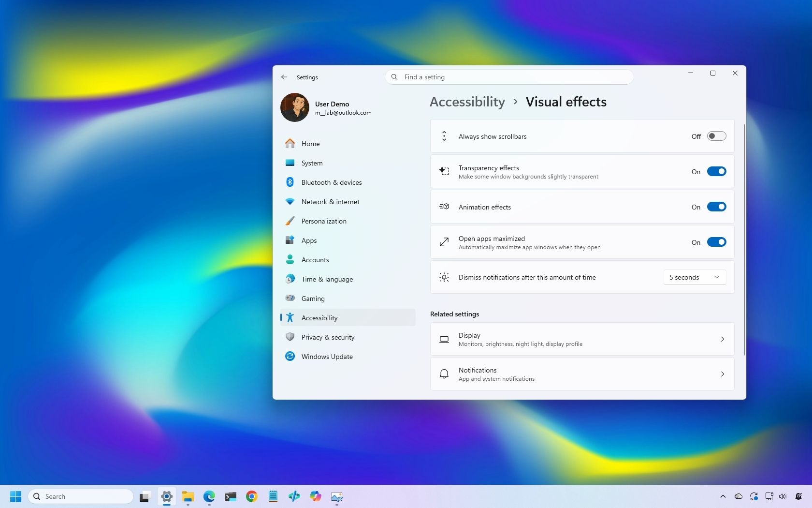Click the notification bell tray icon
This screenshot has height=508, width=812.
[798, 496]
